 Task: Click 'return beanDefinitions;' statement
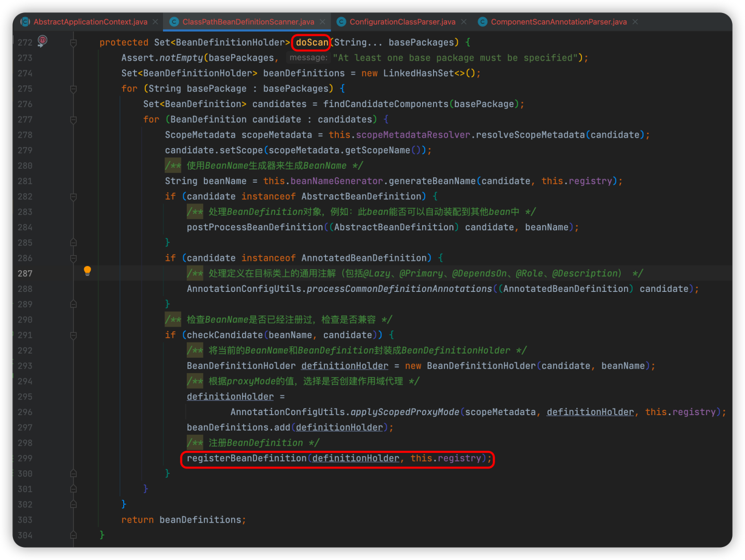point(184,520)
